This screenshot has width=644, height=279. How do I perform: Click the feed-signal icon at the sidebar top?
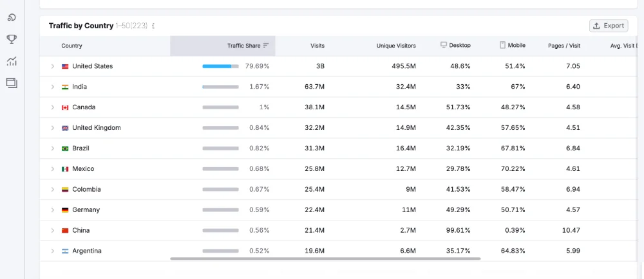coord(12,17)
